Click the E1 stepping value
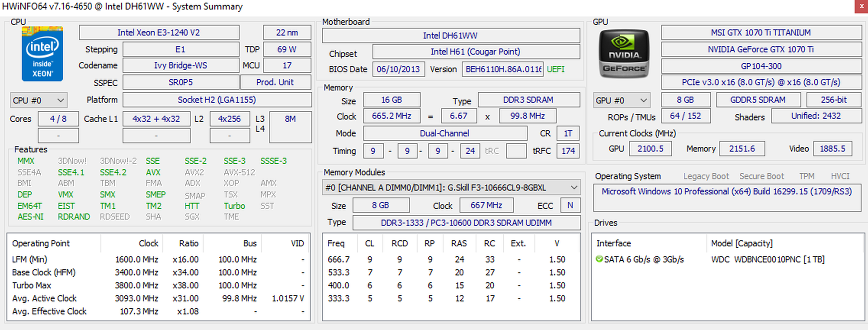 [x=181, y=49]
